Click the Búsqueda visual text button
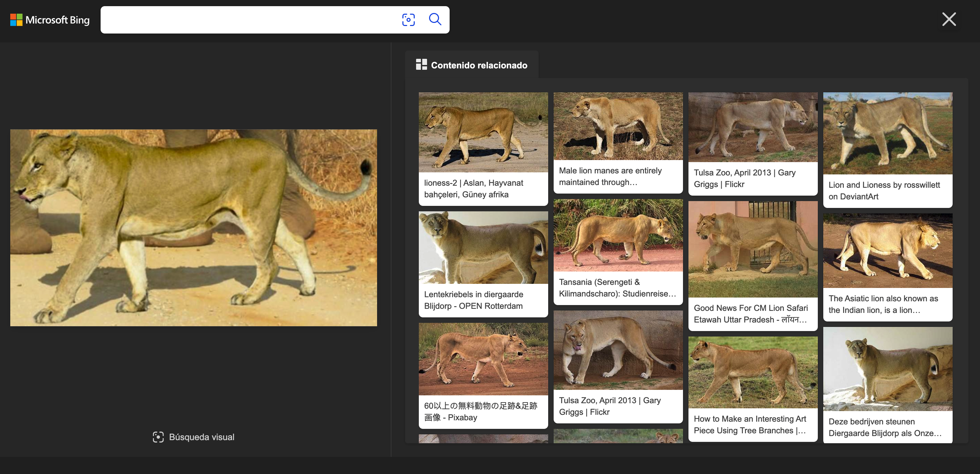The width and height of the screenshot is (980, 474). tap(201, 437)
